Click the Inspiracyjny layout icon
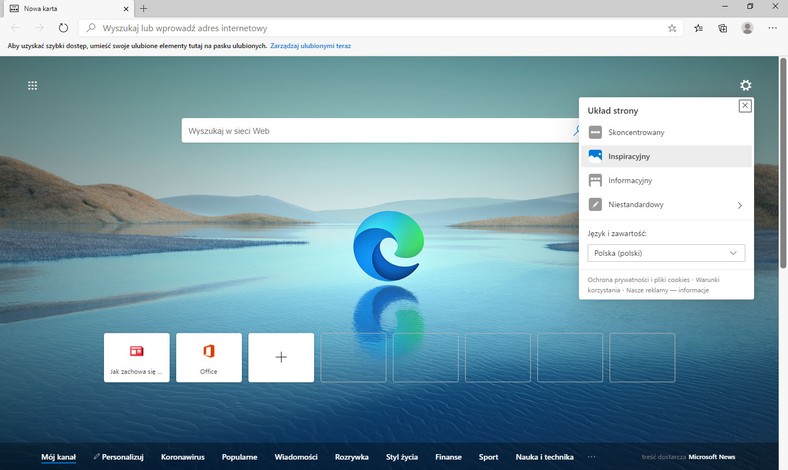Screen dimensions: 788x470 point(595,156)
